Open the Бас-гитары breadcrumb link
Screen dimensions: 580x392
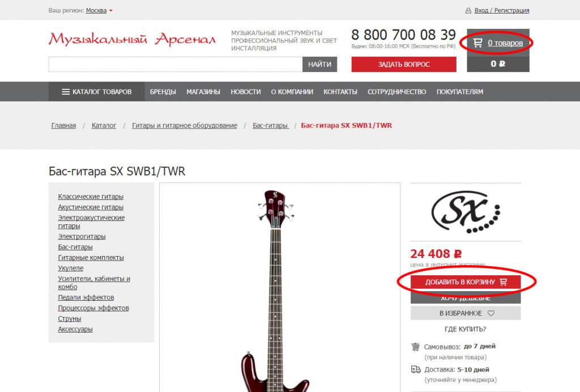[x=270, y=126]
